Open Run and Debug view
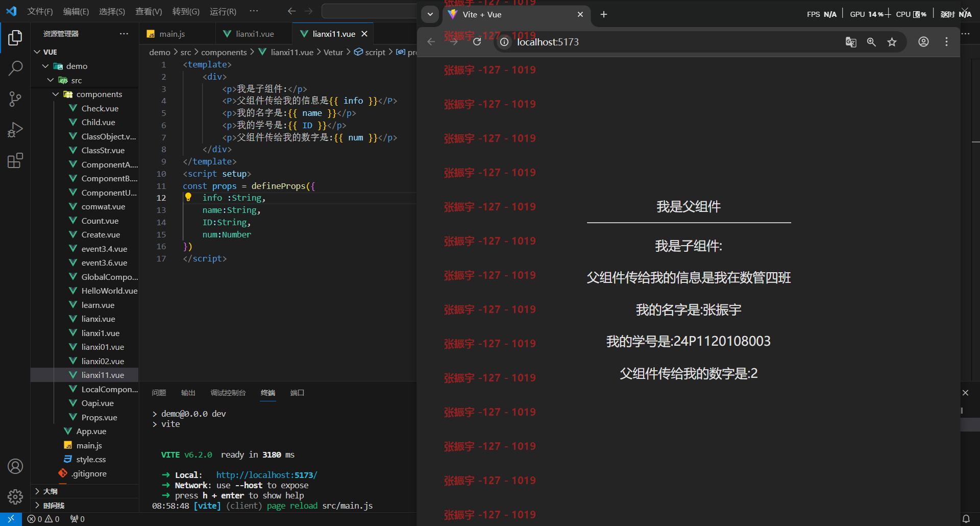 coord(15,130)
